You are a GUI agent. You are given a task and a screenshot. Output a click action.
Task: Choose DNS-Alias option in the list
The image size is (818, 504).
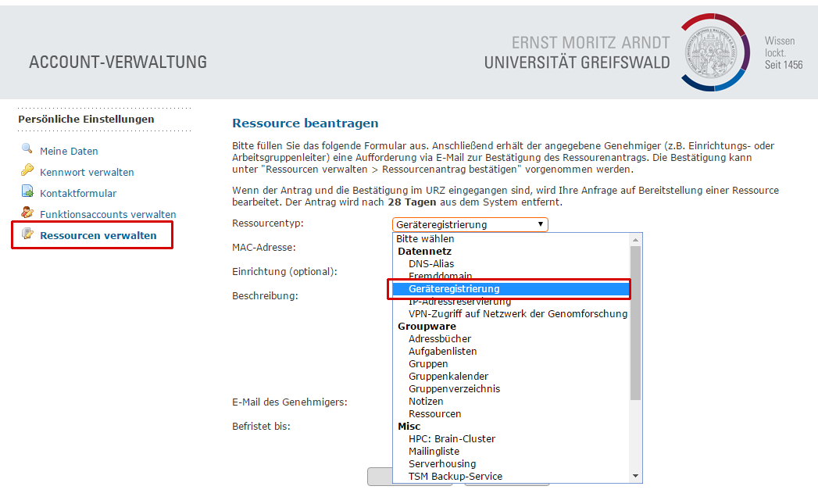[430, 264]
